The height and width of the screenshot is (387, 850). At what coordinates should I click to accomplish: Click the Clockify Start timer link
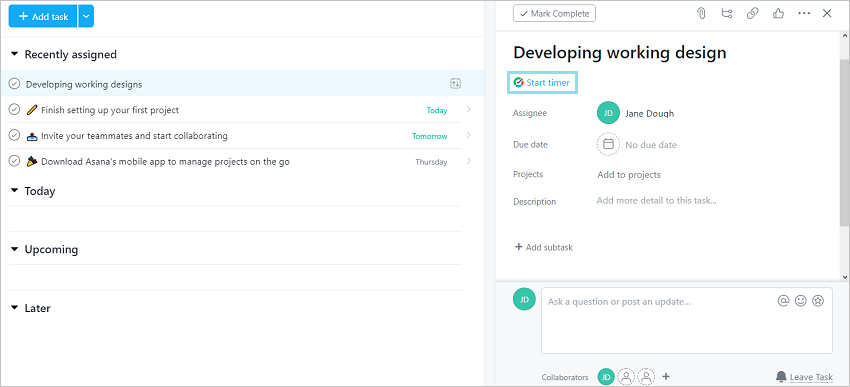[x=542, y=82]
